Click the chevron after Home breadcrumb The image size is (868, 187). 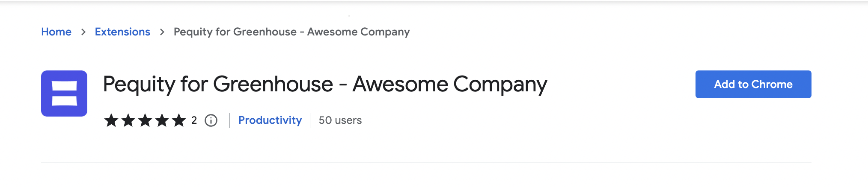click(x=83, y=32)
